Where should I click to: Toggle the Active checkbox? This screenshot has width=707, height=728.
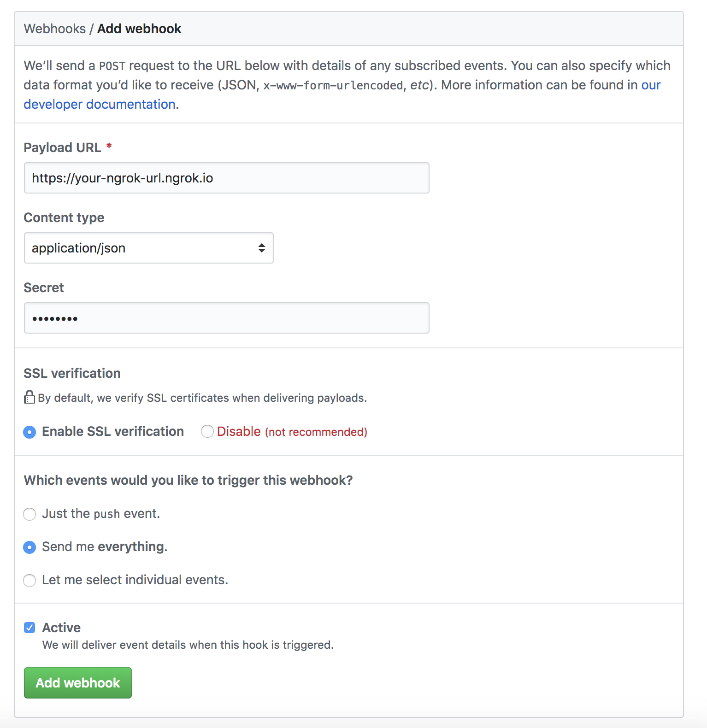click(29, 628)
